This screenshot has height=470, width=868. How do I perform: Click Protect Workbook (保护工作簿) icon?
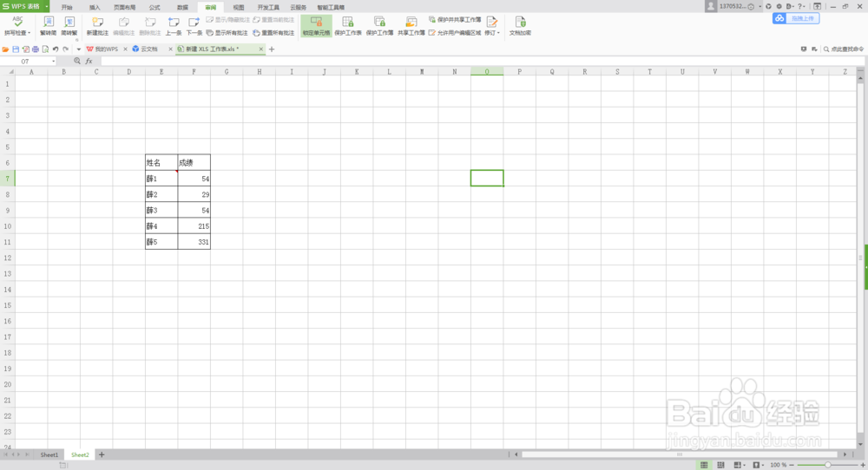(x=379, y=25)
